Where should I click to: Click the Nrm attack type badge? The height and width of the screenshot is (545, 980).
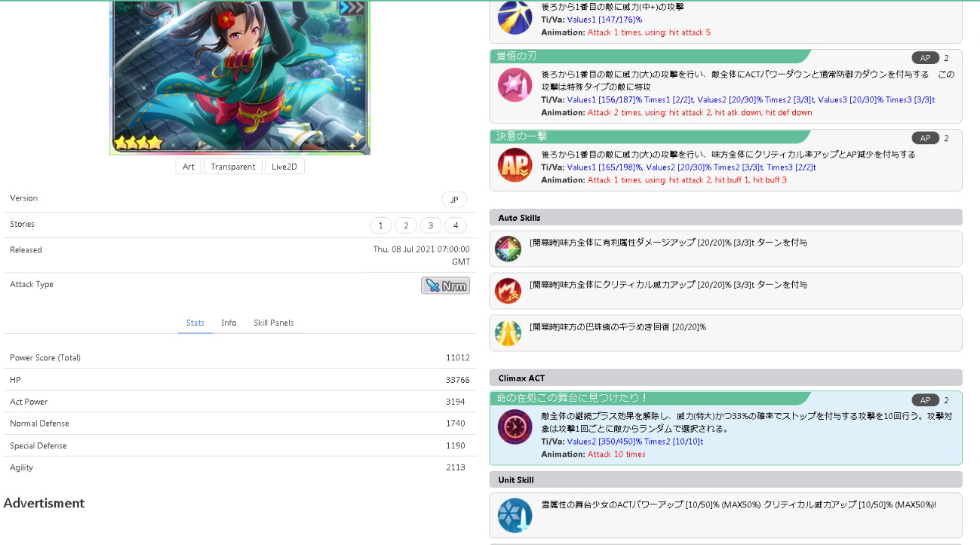coord(445,286)
